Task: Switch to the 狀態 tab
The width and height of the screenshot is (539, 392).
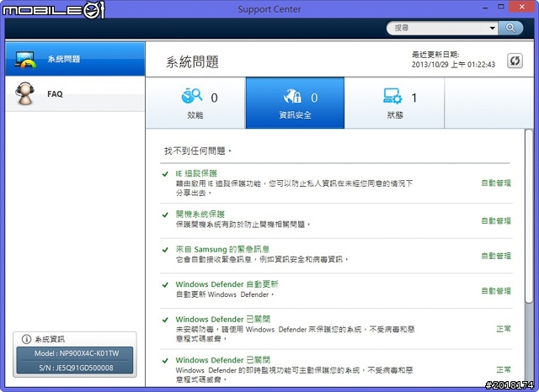Action: click(394, 103)
